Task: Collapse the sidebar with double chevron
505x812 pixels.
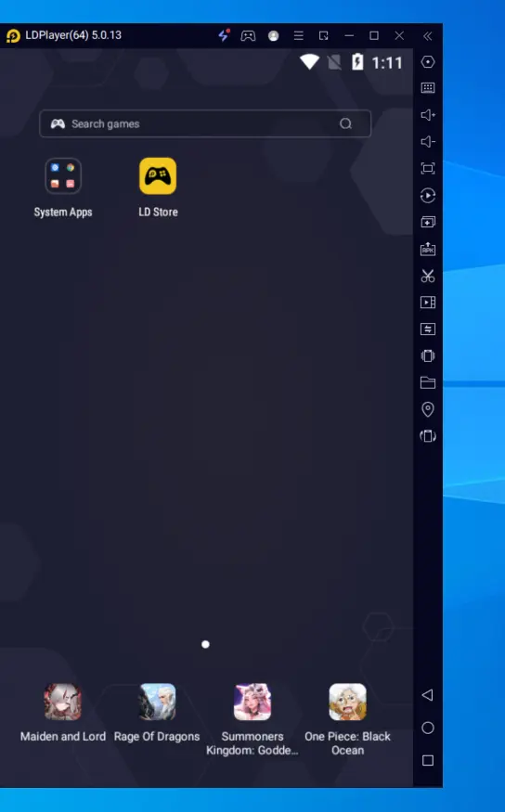Action: click(x=427, y=36)
